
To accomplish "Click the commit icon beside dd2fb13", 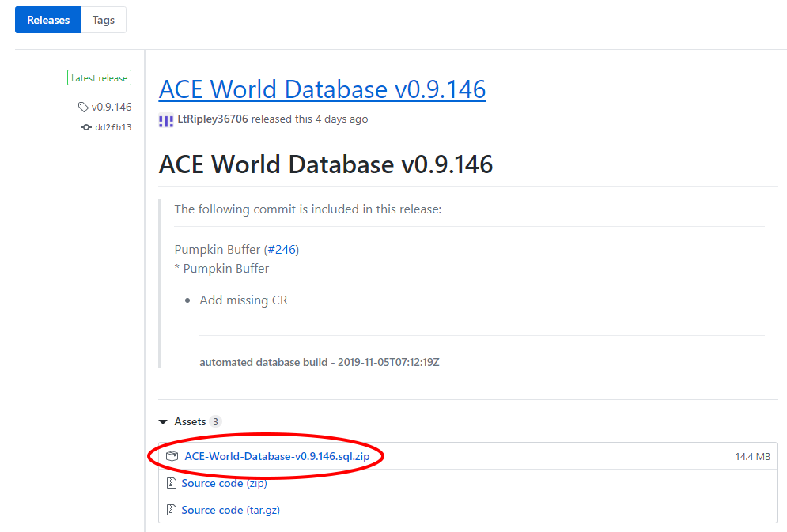I will [86, 127].
